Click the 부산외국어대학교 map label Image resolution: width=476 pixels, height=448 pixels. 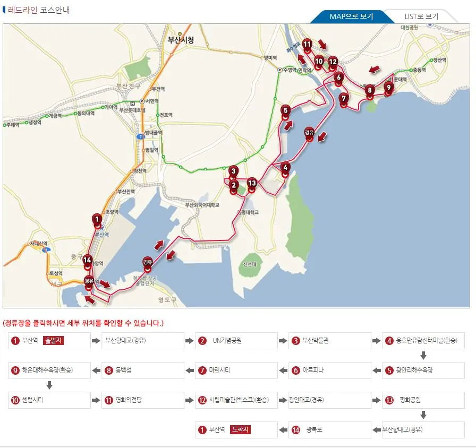[x=202, y=205]
